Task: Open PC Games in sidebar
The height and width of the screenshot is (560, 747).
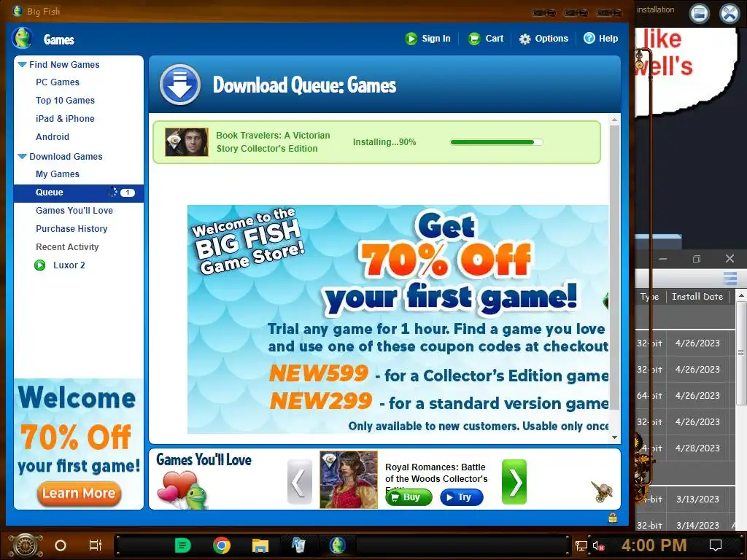Action: 57,82
